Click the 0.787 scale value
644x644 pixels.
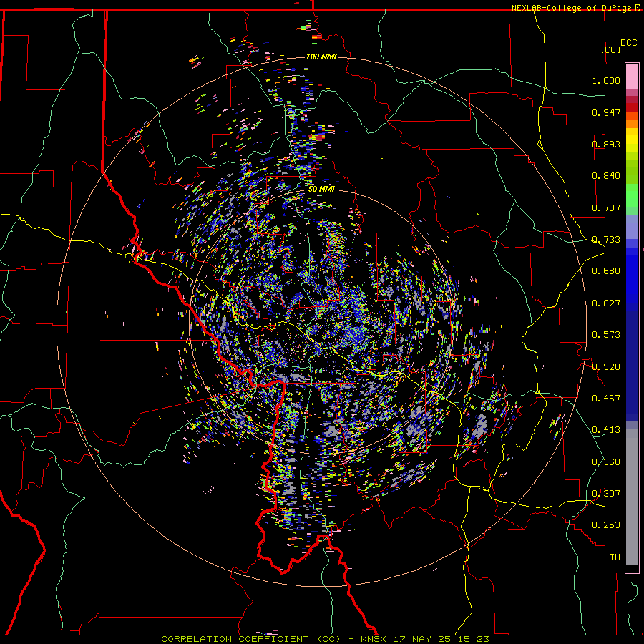[606, 208]
